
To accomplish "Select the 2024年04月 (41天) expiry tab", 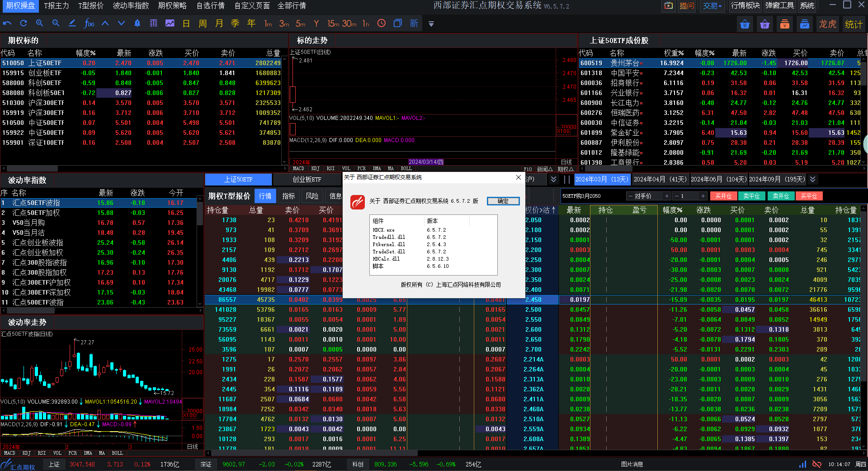I will (x=660, y=179).
